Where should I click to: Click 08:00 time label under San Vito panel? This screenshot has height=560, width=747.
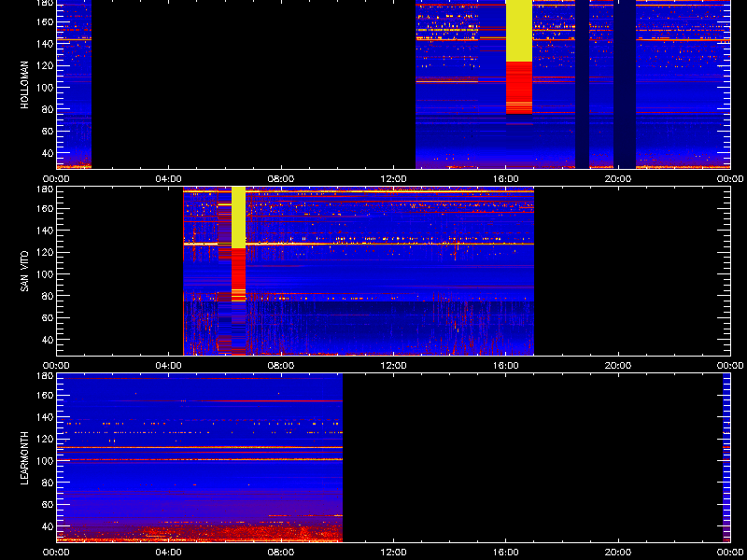coord(281,366)
